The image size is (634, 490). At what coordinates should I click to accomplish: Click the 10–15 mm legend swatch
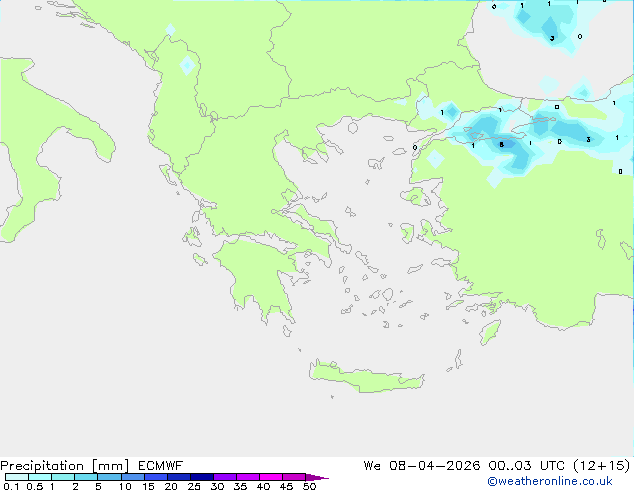(132, 477)
